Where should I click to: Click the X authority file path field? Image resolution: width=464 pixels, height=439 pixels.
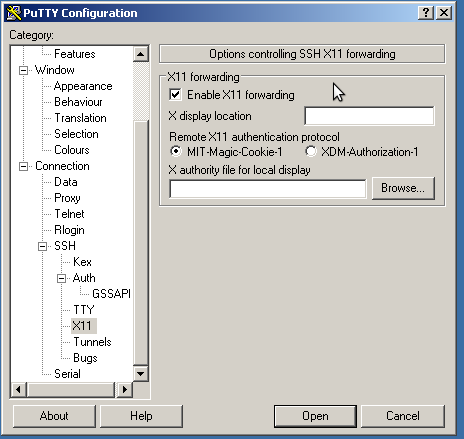pos(268,189)
